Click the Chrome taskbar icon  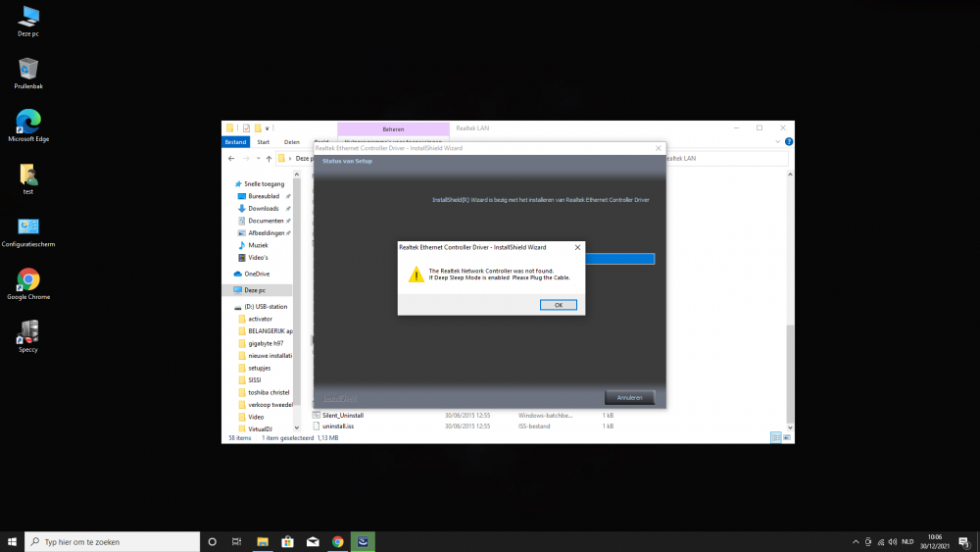[337, 541]
